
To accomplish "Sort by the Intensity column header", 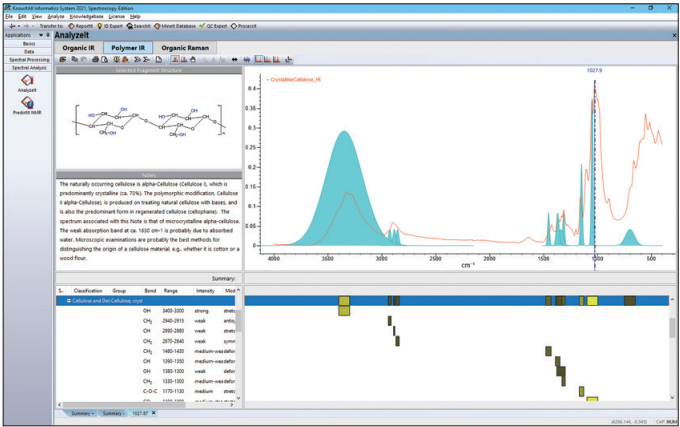I will 205,289.
